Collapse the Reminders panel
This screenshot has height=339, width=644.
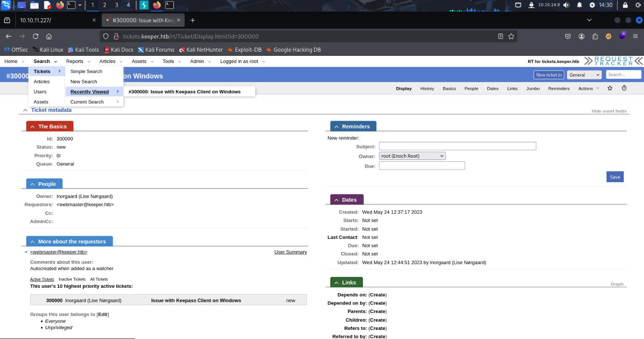click(337, 126)
